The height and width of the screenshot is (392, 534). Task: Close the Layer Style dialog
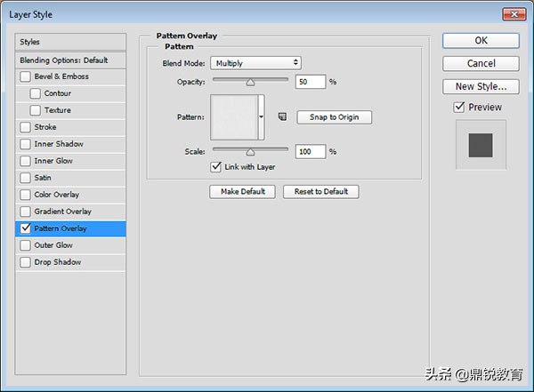click(x=514, y=14)
